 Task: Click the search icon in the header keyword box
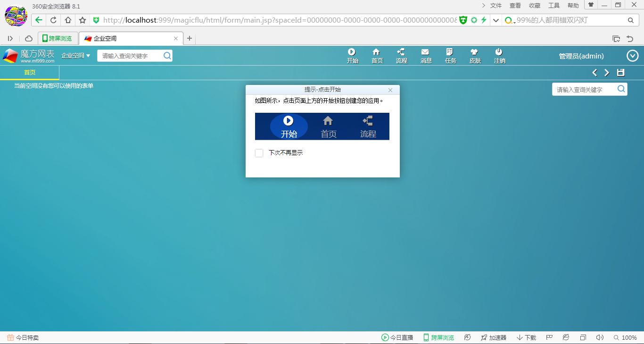tap(167, 56)
